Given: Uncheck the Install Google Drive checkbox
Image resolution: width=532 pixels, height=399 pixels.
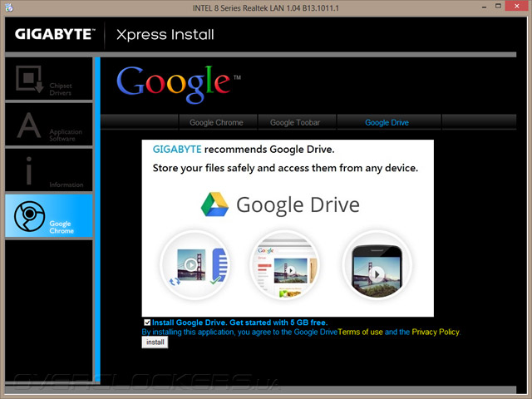Looking at the screenshot, I should point(147,323).
